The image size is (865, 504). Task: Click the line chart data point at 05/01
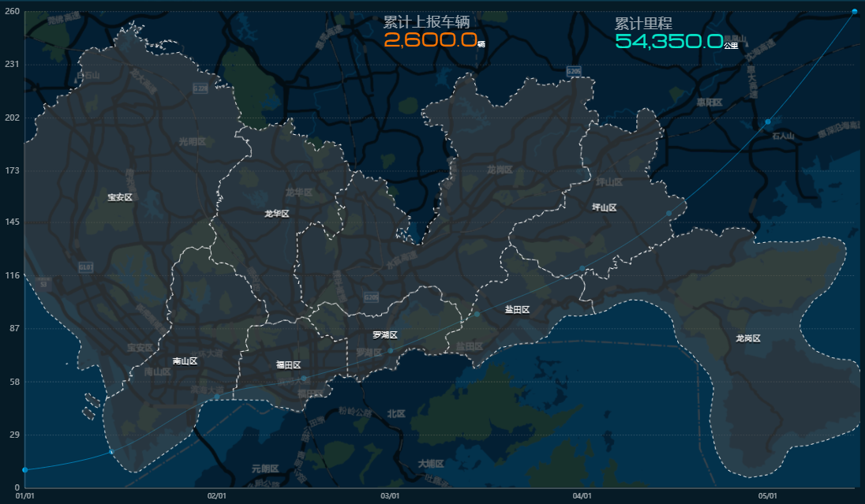pyautogui.click(x=768, y=122)
